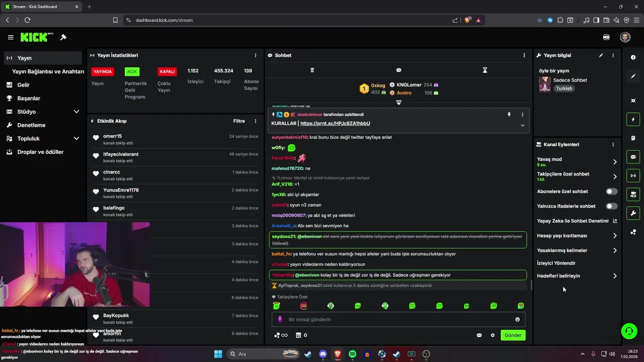The image size is (644, 362).
Task: Click the chat bubble icon in right rail
Action: click(633, 157)
